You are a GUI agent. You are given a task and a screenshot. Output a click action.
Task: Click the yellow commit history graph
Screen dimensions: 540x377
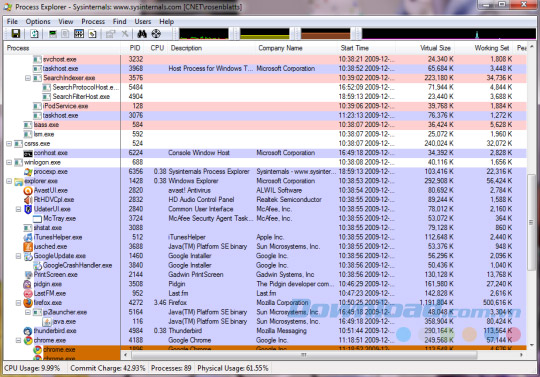pyautogui.click(x=264, y=34)
